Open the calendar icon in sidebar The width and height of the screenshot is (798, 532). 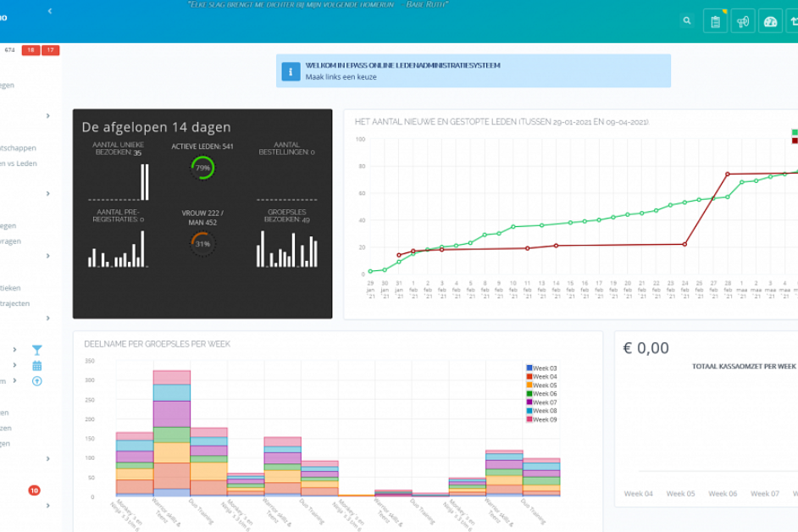pos(36,366)
